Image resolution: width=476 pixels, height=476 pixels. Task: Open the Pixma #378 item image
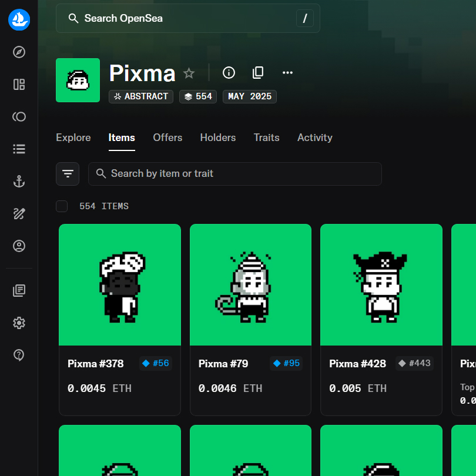point(120,285)
